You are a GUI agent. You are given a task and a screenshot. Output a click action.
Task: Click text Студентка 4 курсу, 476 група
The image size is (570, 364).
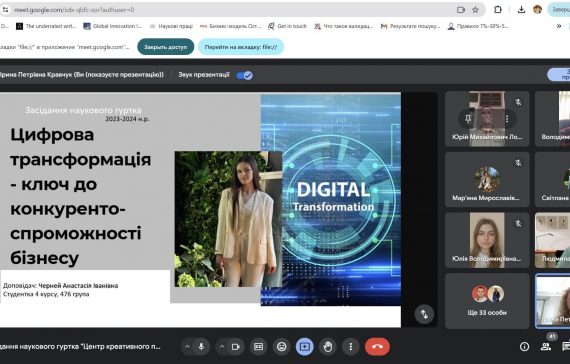pyautogui.click(x=46, y=294)
